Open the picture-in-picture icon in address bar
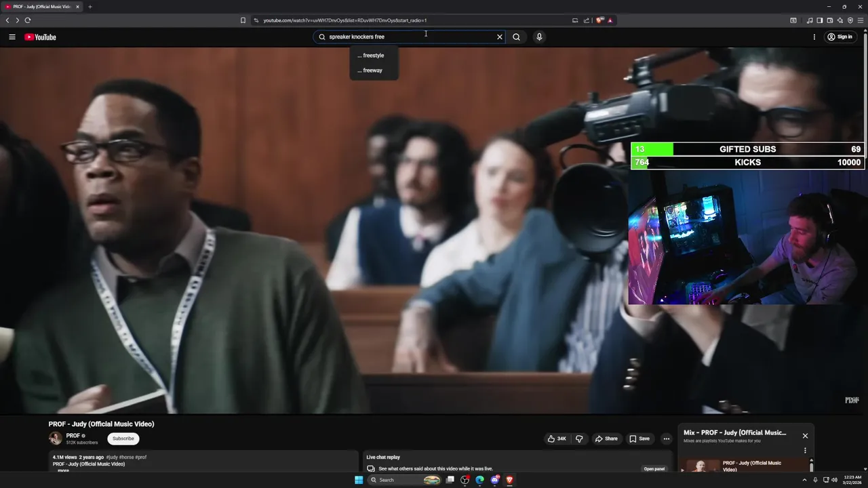Image resolution: width=868 pixels, height=488 pixels. (575, 20)
